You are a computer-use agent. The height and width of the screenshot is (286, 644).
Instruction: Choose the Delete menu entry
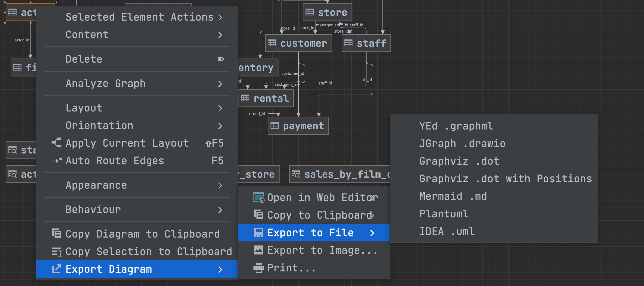84,59
